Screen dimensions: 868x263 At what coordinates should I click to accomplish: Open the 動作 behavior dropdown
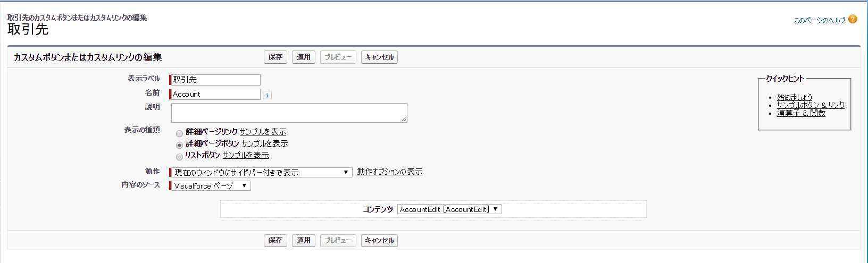click(261, 172)
